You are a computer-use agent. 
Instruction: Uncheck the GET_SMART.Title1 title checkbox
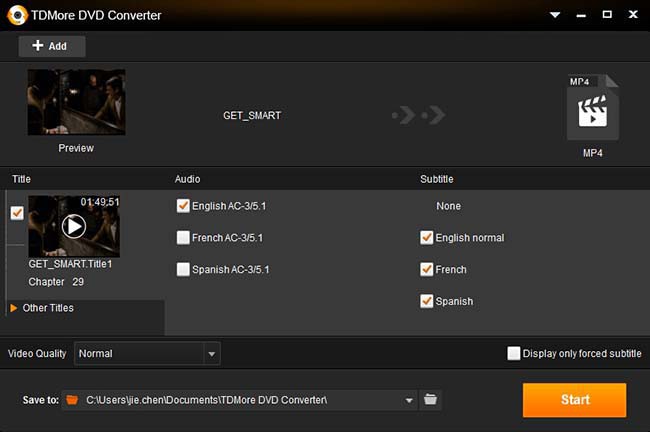tap(17, 213)
